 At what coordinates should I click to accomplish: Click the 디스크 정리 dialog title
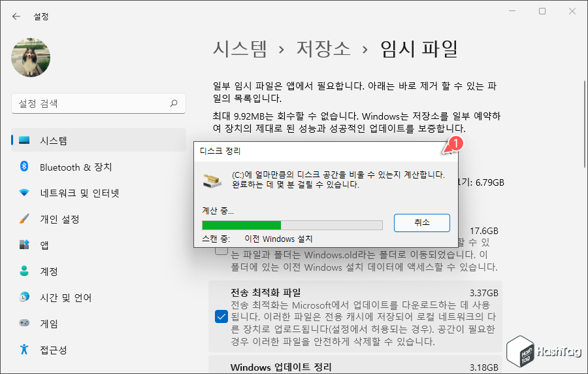(x=220, y=151)
